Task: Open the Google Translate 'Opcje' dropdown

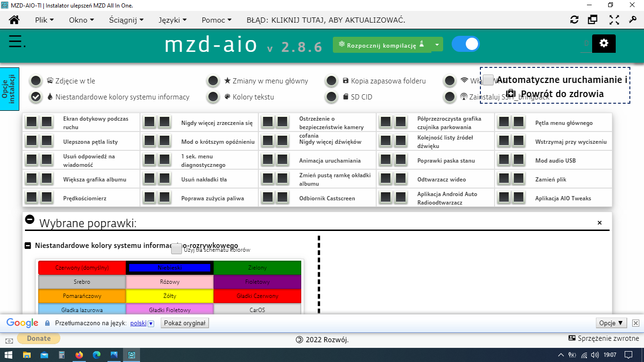Action: pyautogui.click(x=611, y=323)
